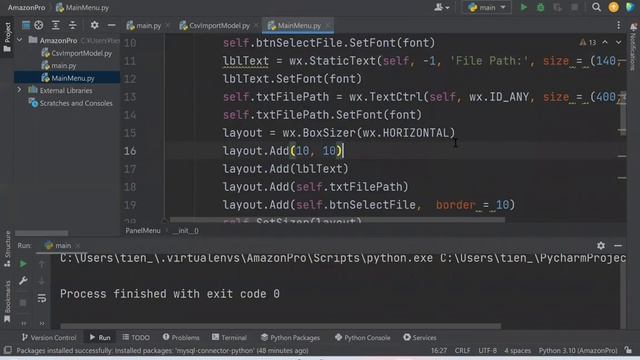Open project view options square icon
The width and height of the screenshot is (640, 360).
coord(26,25)
